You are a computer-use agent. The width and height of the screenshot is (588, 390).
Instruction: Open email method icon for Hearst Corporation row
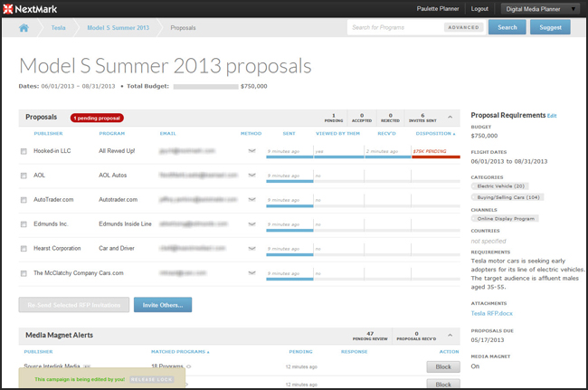click(x=252, y=248)
